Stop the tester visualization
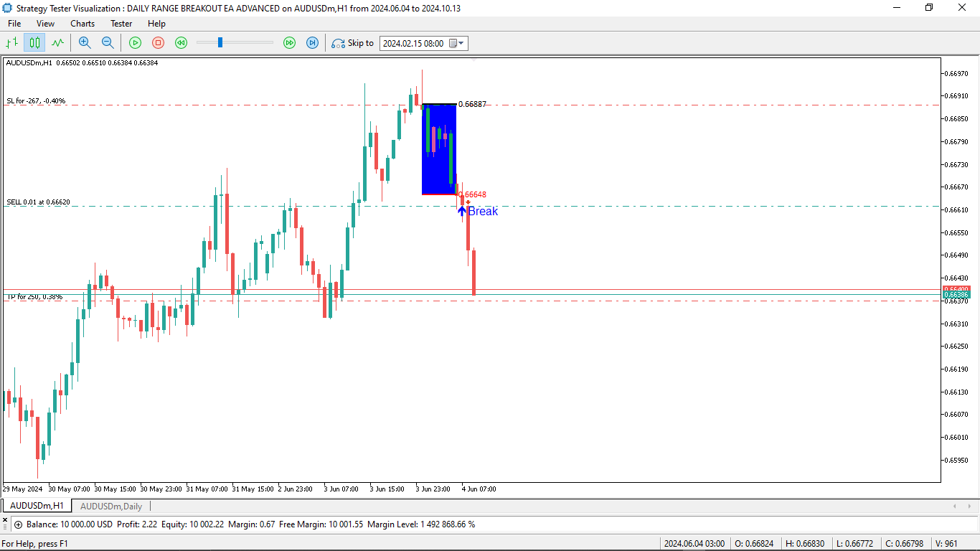This screenshot has height=551, width=980. coord(158,43)
